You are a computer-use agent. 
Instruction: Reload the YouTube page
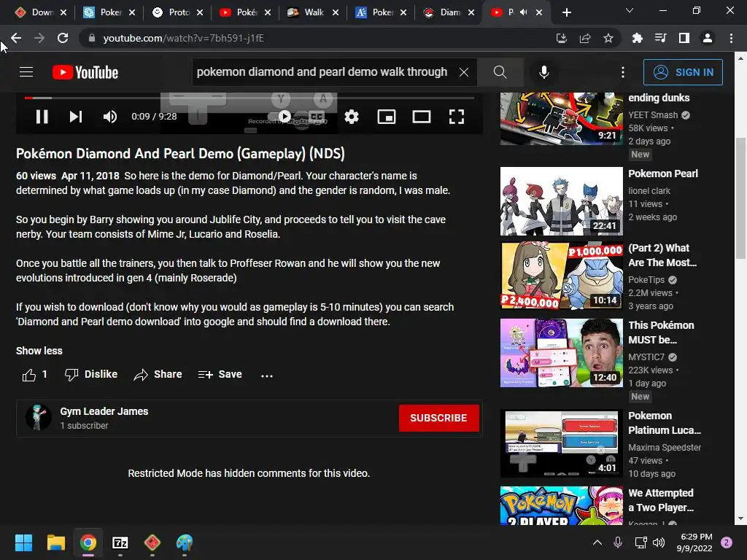tap(63, 38)
